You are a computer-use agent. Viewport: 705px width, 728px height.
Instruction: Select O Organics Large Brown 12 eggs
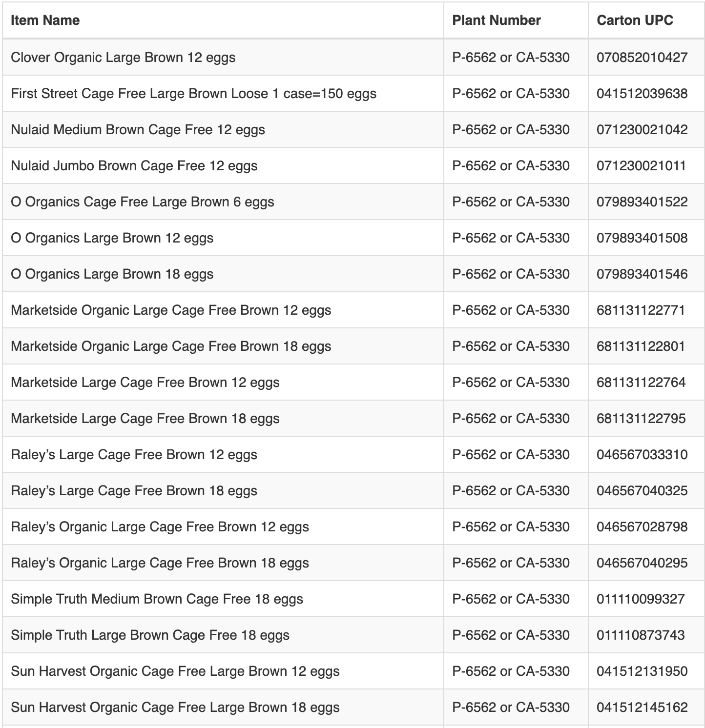tap(112, 238)
